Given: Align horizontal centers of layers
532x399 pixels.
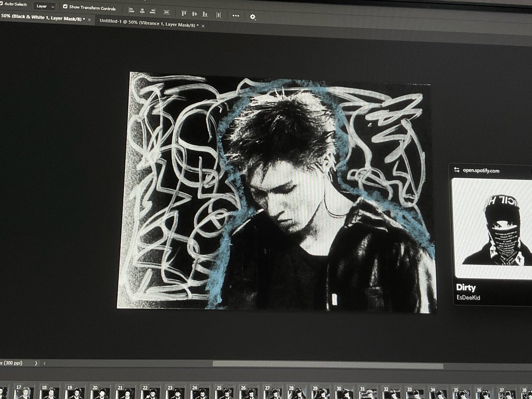Looking at the screenshot, I should [142, 11].
